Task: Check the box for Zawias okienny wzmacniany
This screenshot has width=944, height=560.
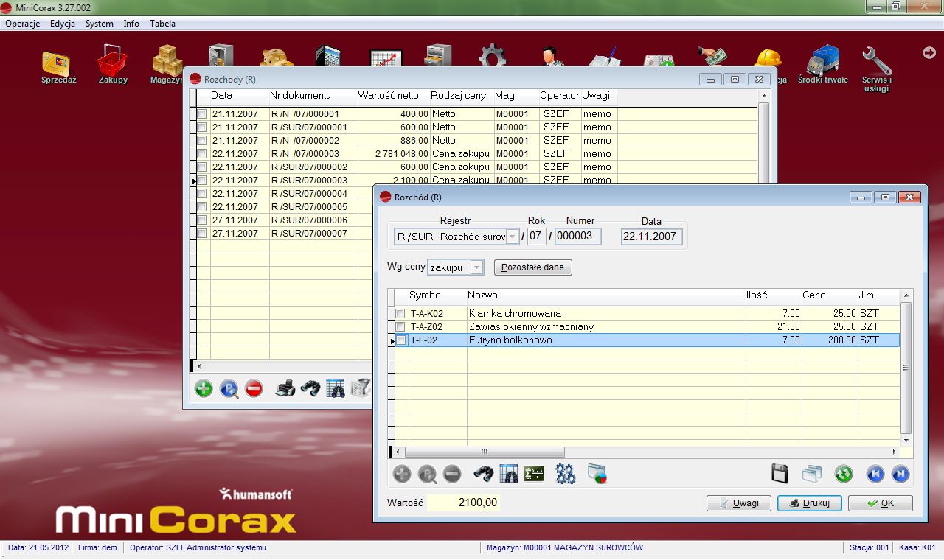Action: pyautogui.click(x=400, y=327)
